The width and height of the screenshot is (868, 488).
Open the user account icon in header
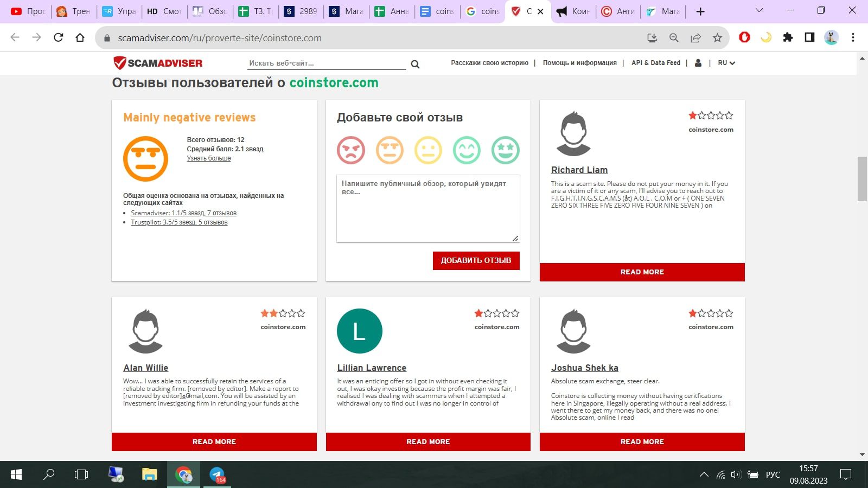pyautogui.click(x=698, y=63)
